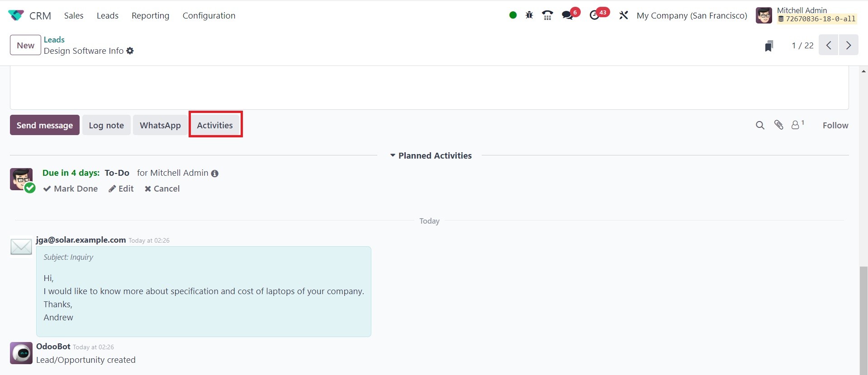Go to the next lead record

click(849, 46)
